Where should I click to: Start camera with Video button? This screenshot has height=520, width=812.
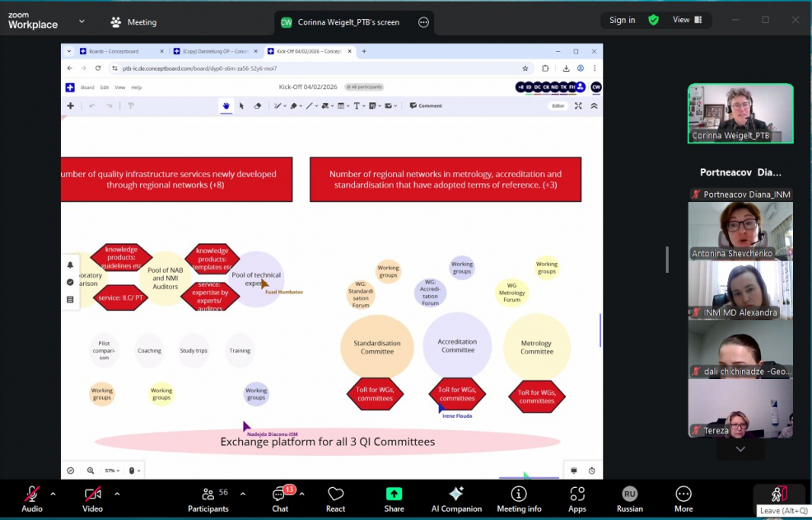point(92,497)
